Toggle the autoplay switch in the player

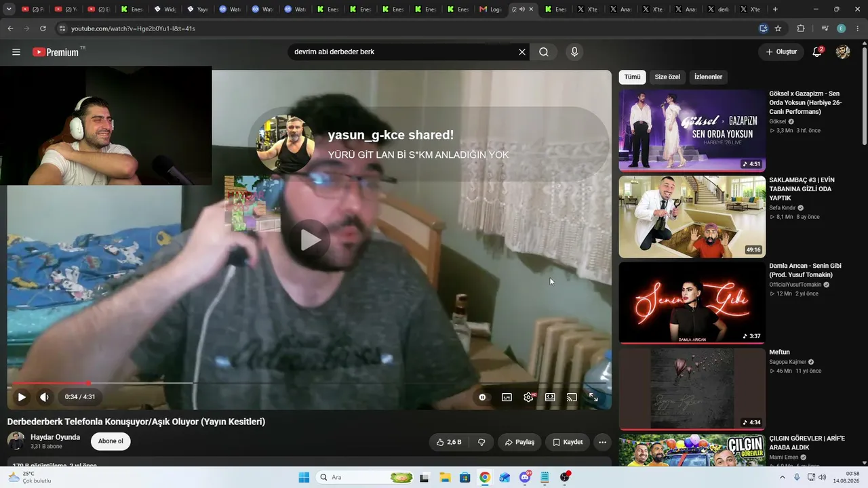(x=482, y=397)
